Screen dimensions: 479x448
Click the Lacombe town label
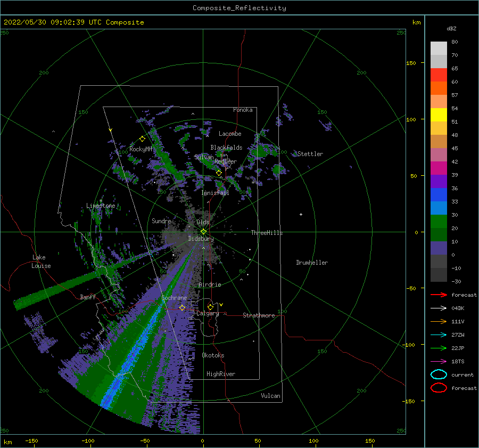tap(230, 134)
